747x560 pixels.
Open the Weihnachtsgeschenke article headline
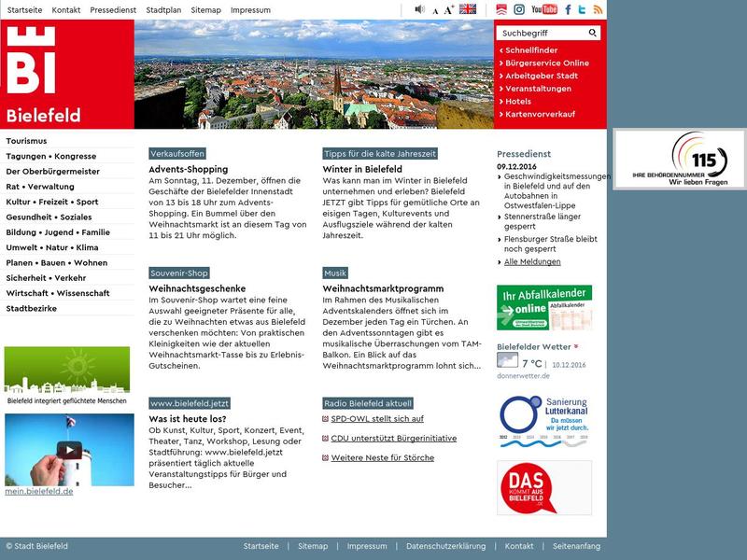[197, 288]
